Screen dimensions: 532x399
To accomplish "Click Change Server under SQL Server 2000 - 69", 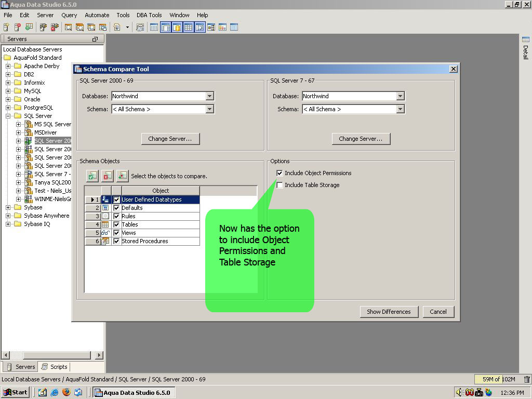I will 170,139.
